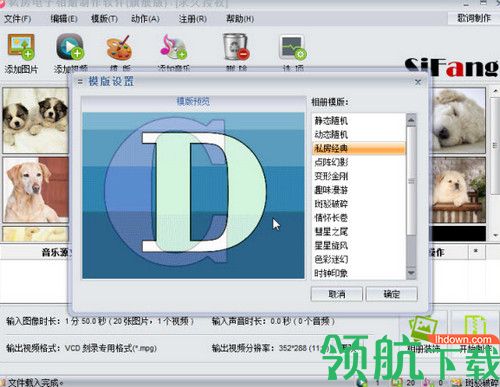Image resolution: width=500 pixels, height=387 pixels.
Task: Select the yellow Labrador thumbnail
Action: click(x=35, y=190)
